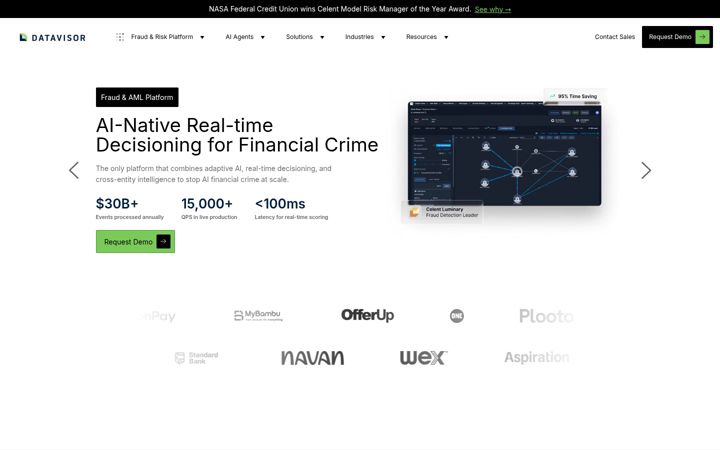This screenshot has width=720, height=450.
Task: Click 'Events processed annually' caption
Action: pos(129,217)
